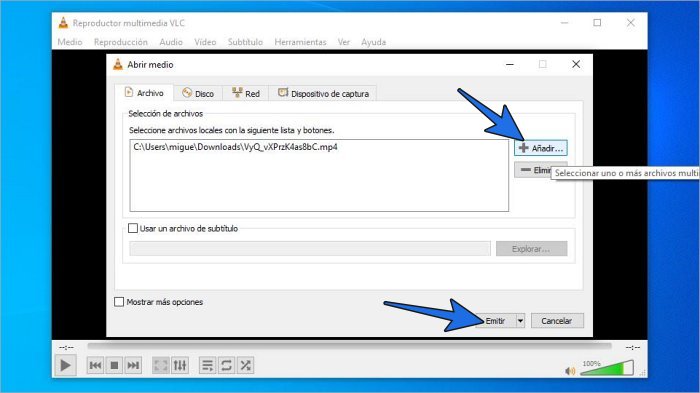Toggle the shuffle random icon

[x=246, y=365]
